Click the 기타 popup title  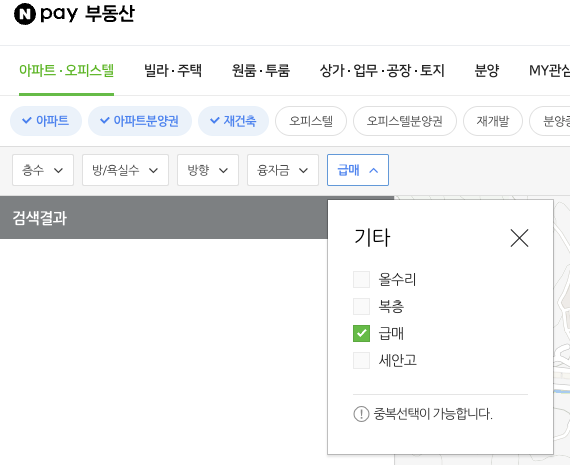tap(372, 238)
